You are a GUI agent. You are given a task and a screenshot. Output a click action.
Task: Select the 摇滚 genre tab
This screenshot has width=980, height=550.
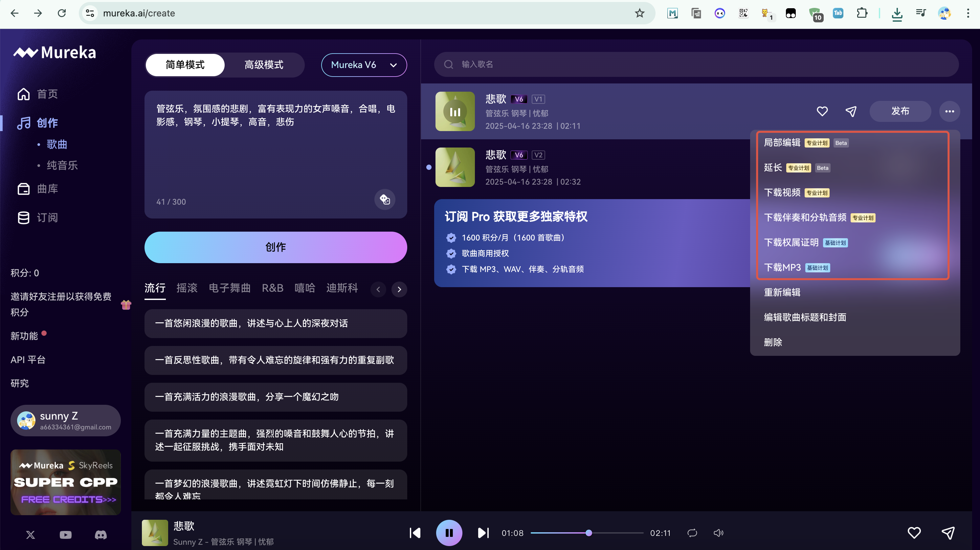pyautogui.click(x=187, y=288)
